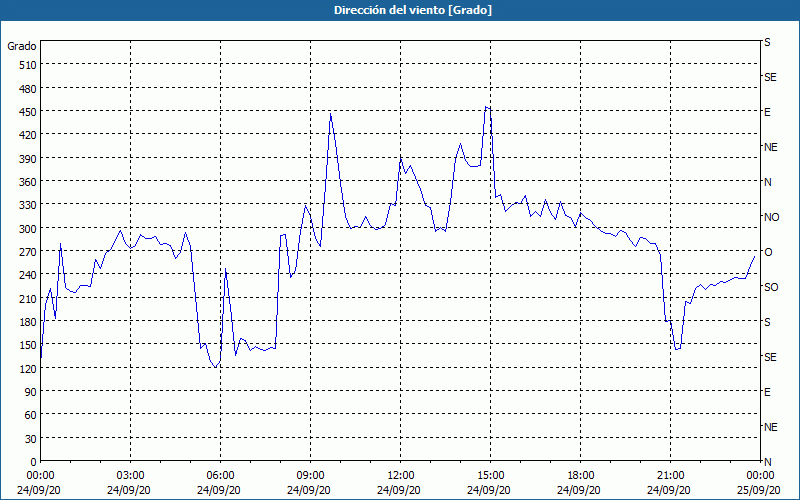Select the 480 y-axis label
This screenshot has width=800, height=500.
28,89
